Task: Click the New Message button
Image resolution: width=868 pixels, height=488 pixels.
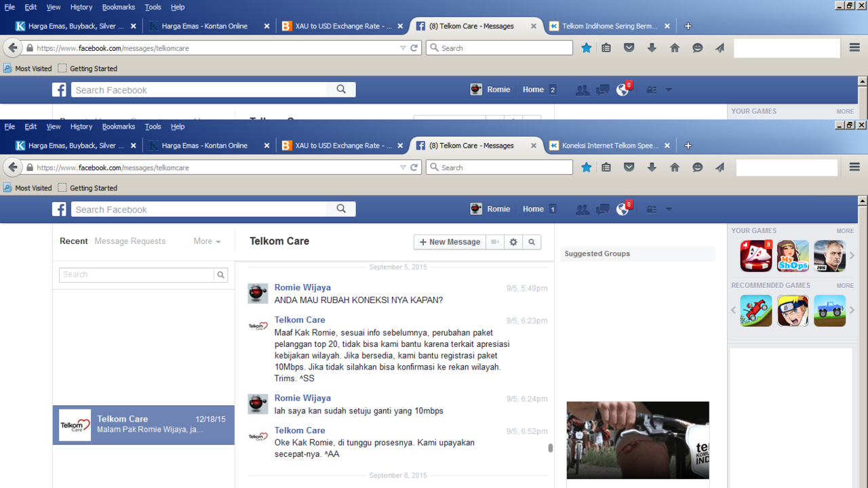Action: [450, 242]
